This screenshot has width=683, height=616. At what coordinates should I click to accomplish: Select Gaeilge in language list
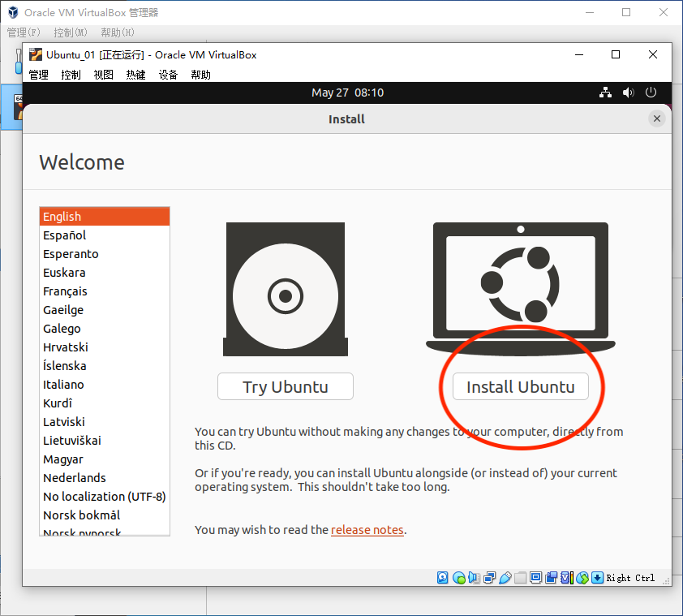[105, 310]
